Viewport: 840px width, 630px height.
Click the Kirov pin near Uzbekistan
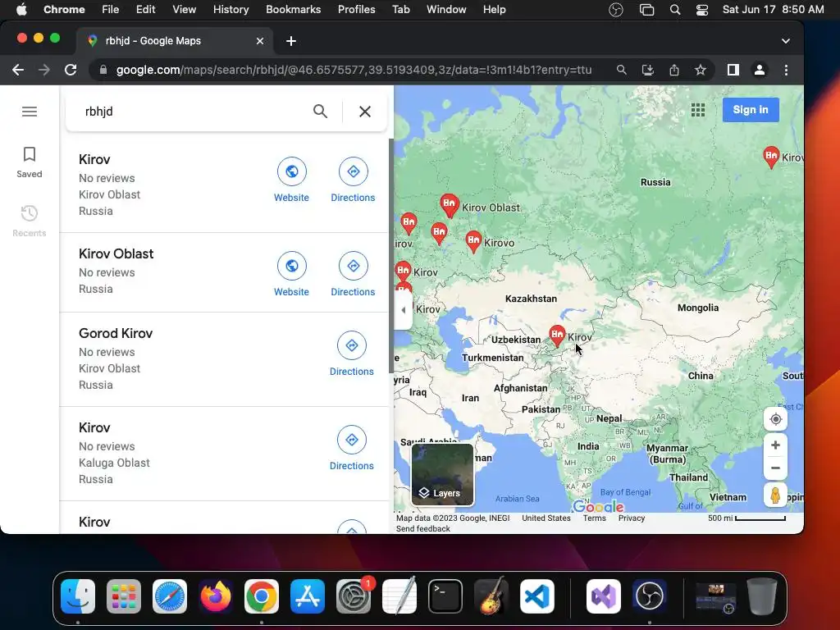click(x=557, y=336)
